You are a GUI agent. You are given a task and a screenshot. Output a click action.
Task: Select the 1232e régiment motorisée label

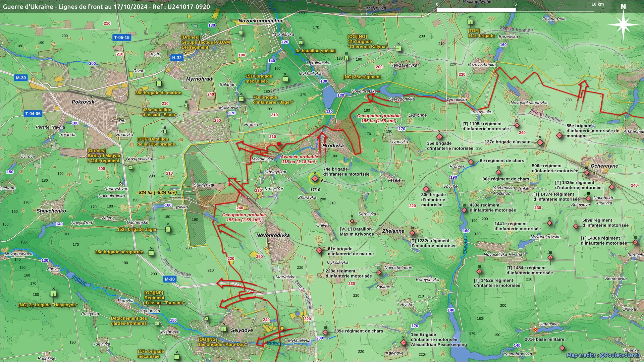(x=433, y=243)
